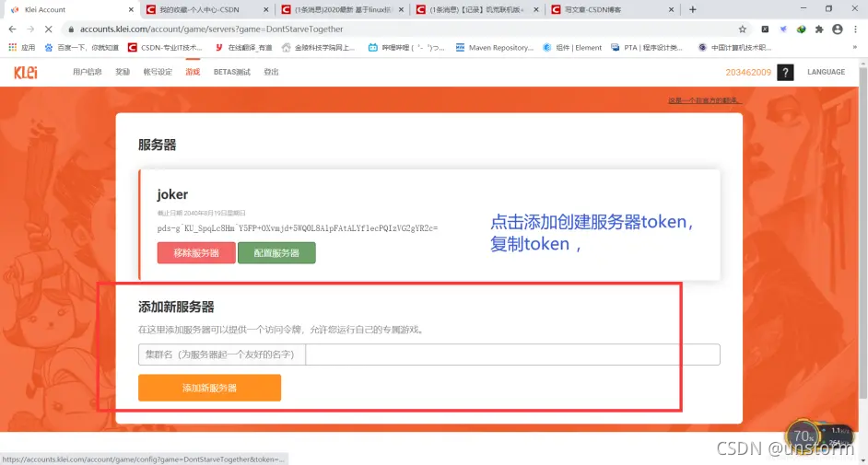Stop page loading with X button

(48, 29)
